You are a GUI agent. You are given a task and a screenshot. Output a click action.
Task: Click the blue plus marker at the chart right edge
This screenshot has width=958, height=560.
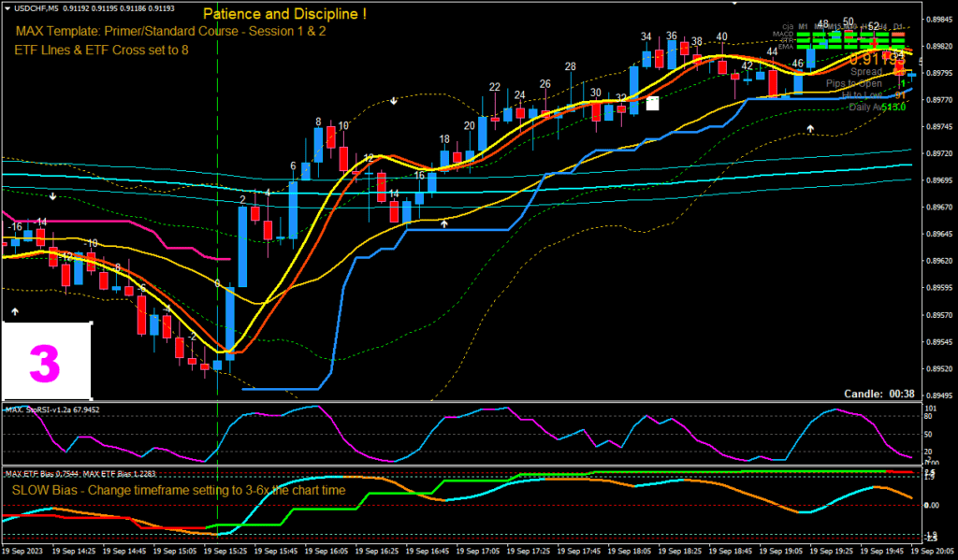[x=911, y=76]
